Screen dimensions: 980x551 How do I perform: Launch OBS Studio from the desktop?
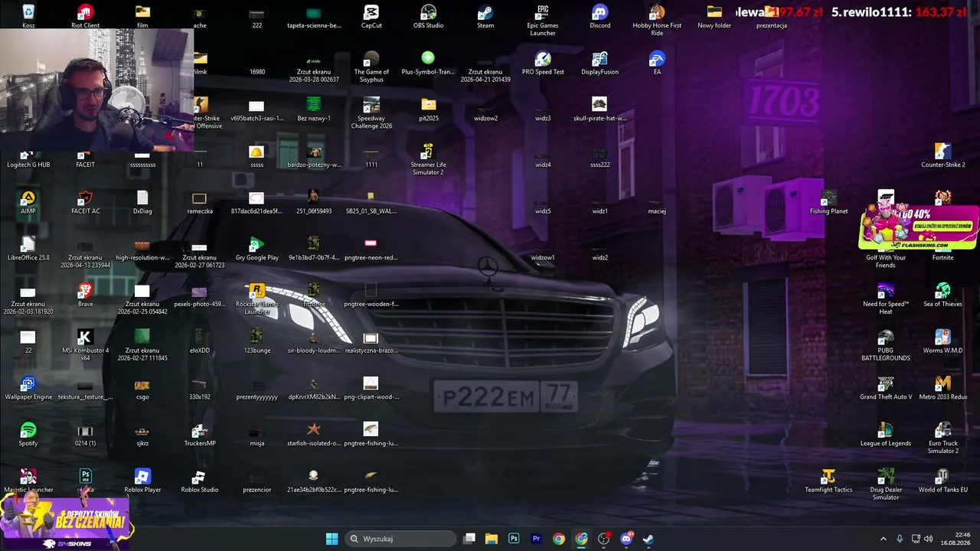coord(428,16)
